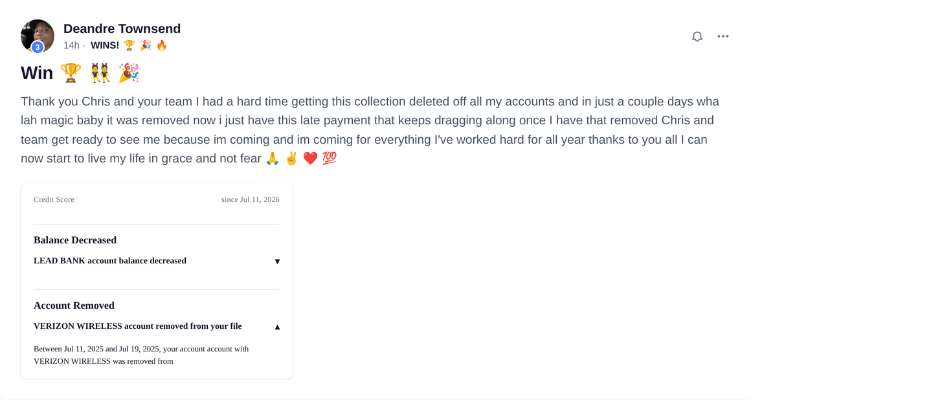Select the Account Removed heading
The height and width of the screenshot is (400, 927).
tap(74, 305)
